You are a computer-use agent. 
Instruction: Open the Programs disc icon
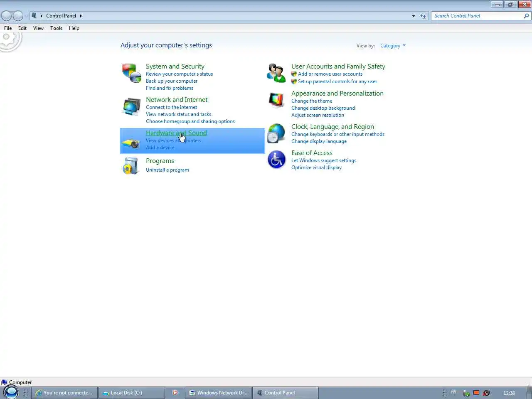tap(131, 166)
